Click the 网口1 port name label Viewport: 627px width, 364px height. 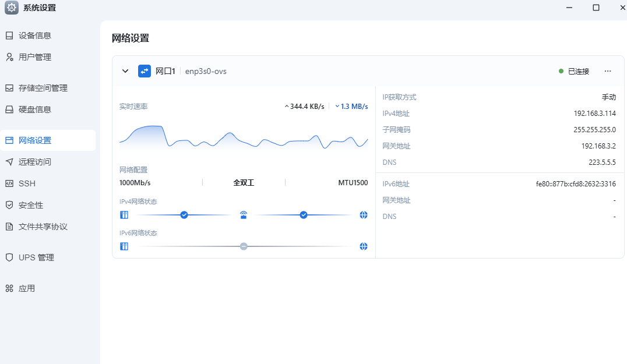click(x=165, y=71)
